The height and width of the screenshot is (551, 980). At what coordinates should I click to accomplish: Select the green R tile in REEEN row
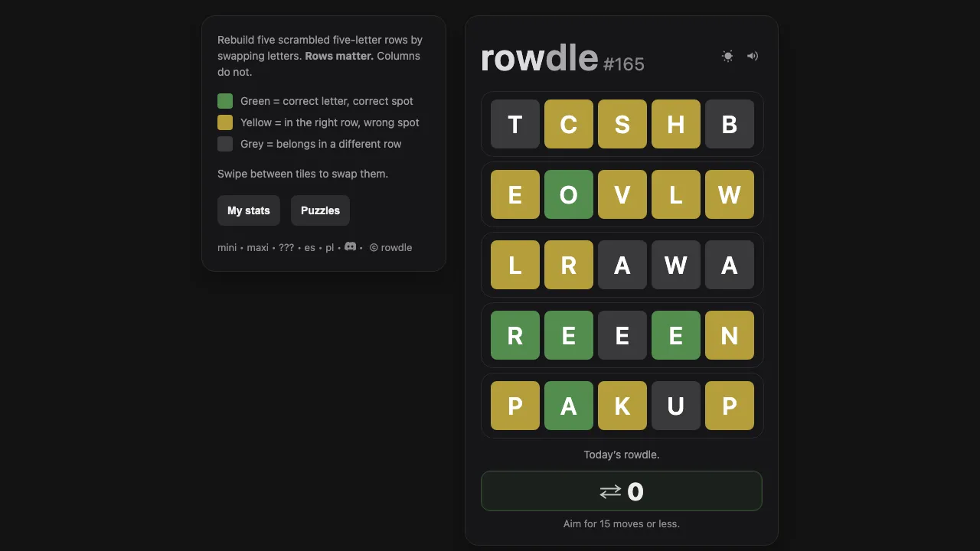click(515, 335)
